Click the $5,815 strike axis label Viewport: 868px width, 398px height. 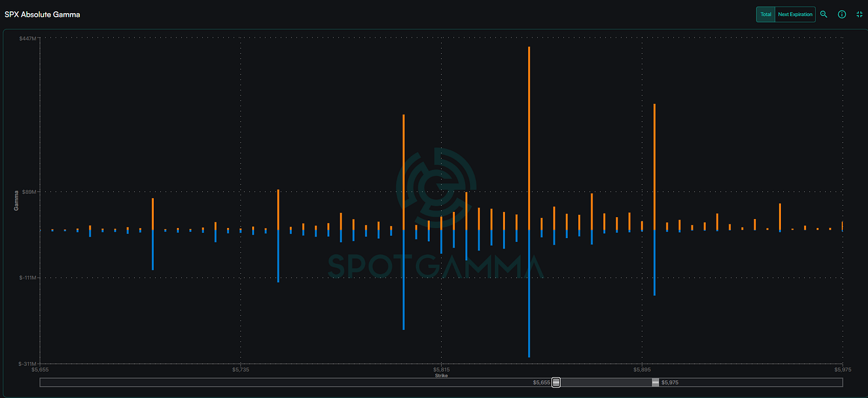tap(441, 370)
